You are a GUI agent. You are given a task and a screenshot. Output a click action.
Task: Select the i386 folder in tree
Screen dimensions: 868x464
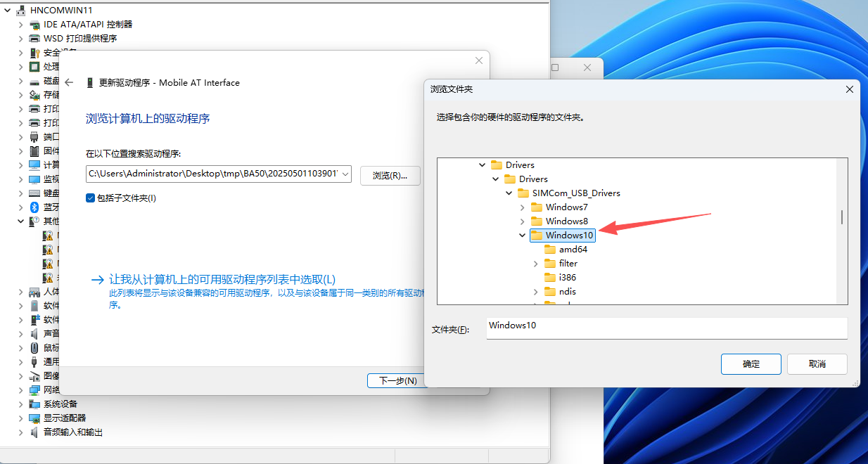pyautogui.click(x=567, y=278)
